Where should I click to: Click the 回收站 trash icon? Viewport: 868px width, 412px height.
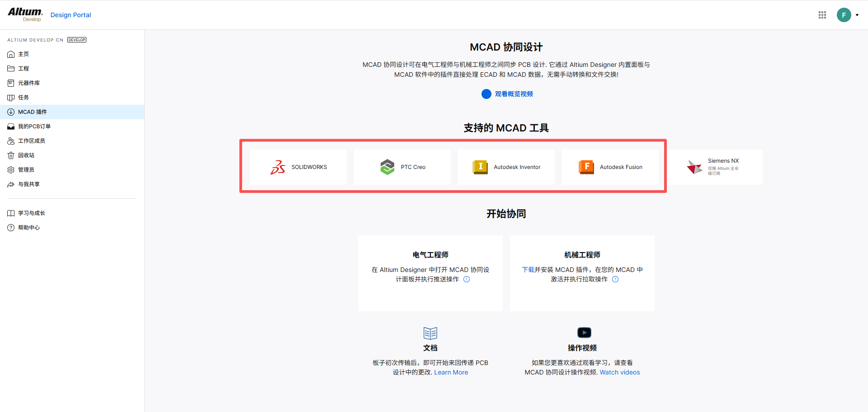11,155
